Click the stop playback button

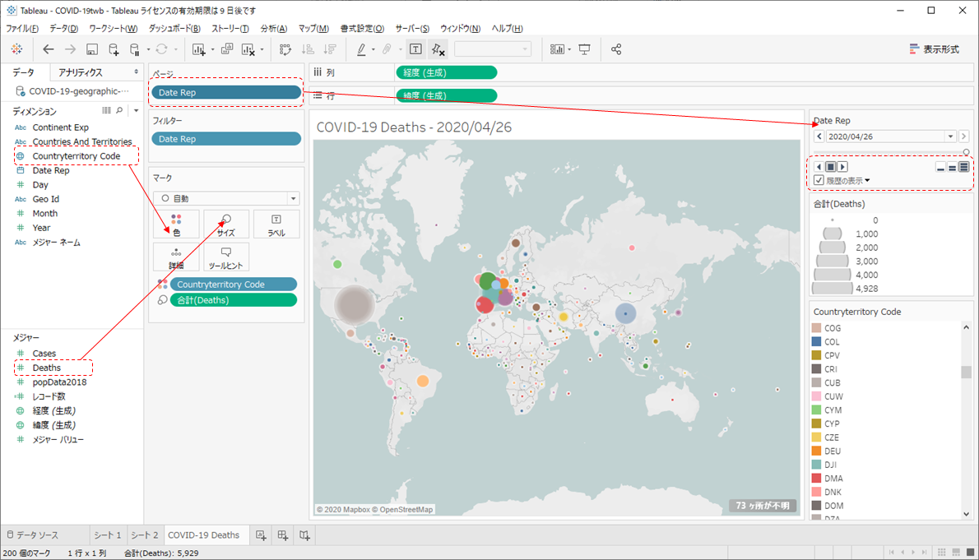[831, 167]
